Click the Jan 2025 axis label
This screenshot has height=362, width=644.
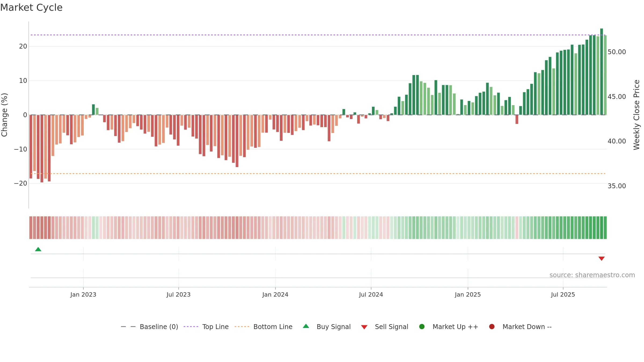pos(468,294)
